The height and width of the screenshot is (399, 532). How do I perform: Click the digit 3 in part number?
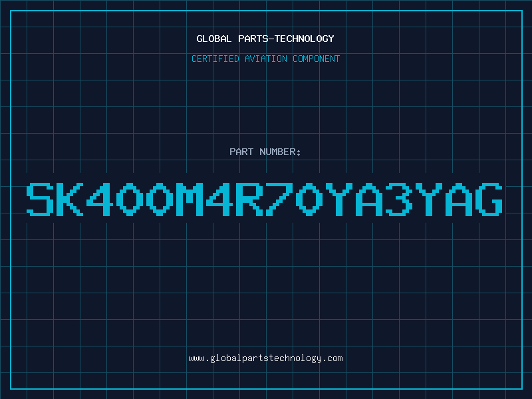[x=398, y=199]
